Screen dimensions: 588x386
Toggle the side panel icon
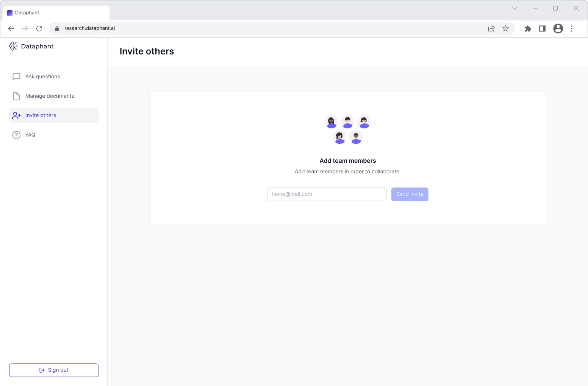click(x=542, y=28)
